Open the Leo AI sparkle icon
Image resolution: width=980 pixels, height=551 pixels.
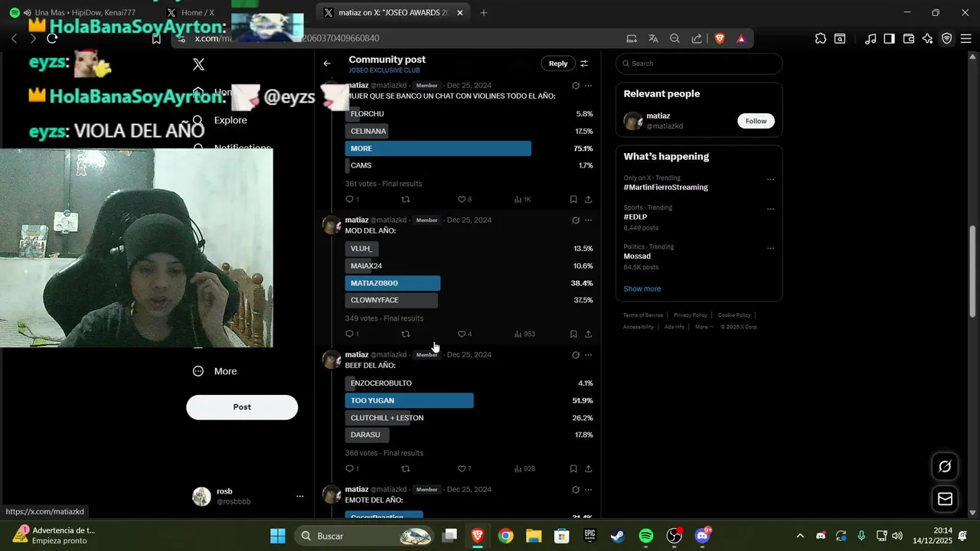coord(928,38)
